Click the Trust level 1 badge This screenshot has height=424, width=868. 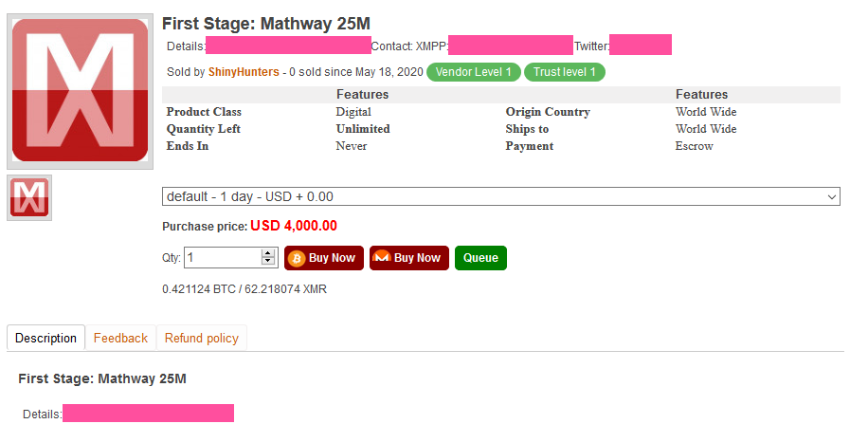coord(564,72)
